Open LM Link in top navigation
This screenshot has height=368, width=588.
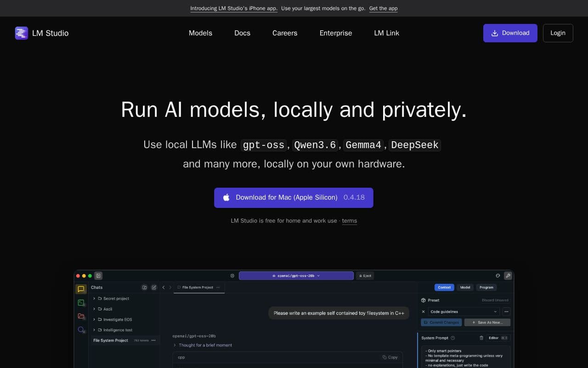click(387, 33)
